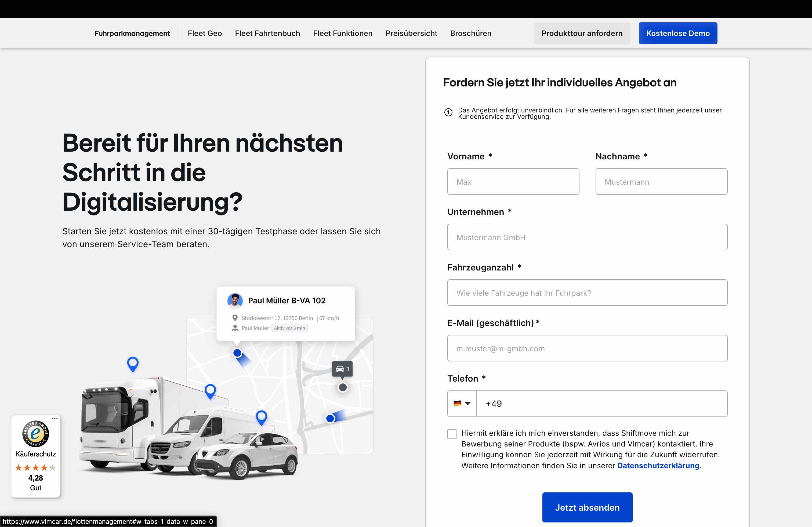Open the Broschüren navigation item

[x=470, y=33]
